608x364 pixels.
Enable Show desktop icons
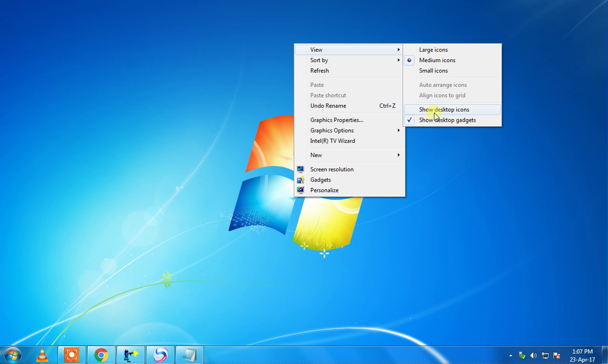[444, 109]
